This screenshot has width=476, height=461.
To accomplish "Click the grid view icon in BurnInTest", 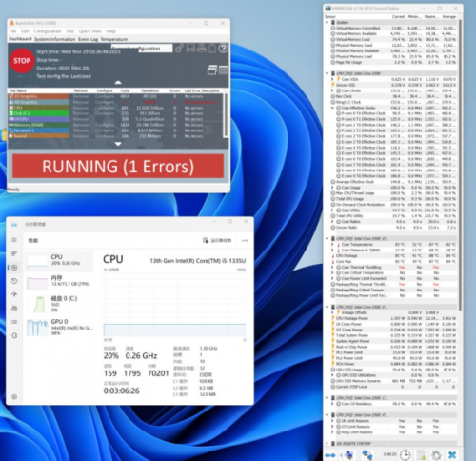I will click(x=223, y=70).
